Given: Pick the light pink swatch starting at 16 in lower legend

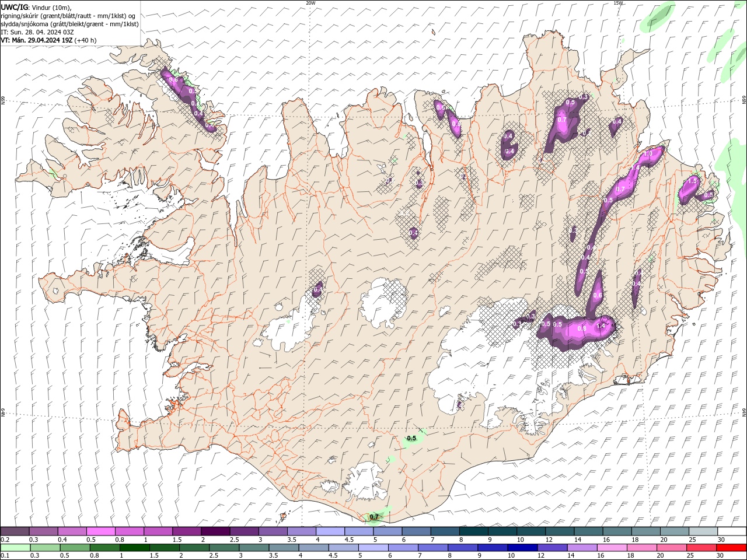Looking at the screenshot, I should [x=611, y=548].
